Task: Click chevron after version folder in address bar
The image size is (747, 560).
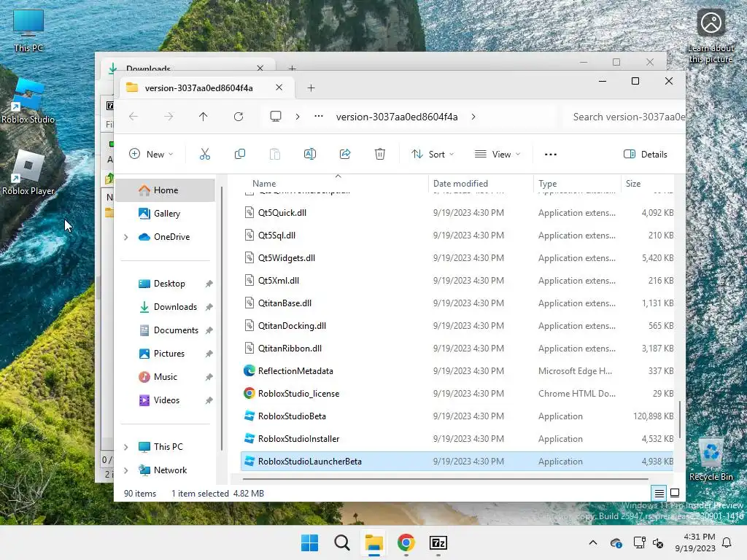Action: point(473,117)
